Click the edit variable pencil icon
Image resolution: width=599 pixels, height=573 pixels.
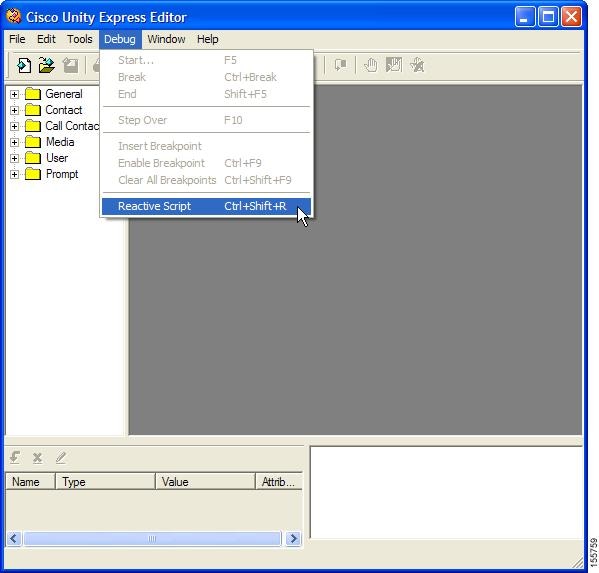pyautogui.click(x=61, y=457)
